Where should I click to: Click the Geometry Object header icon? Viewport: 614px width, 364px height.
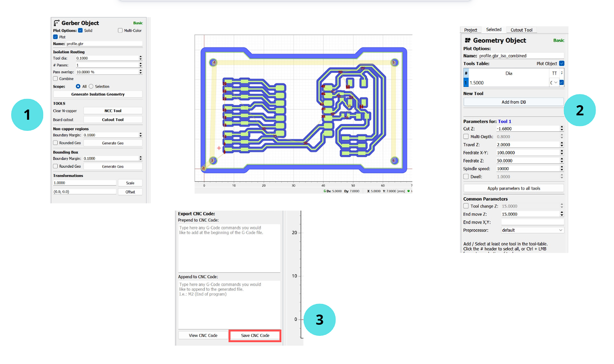tap(468, 40)
